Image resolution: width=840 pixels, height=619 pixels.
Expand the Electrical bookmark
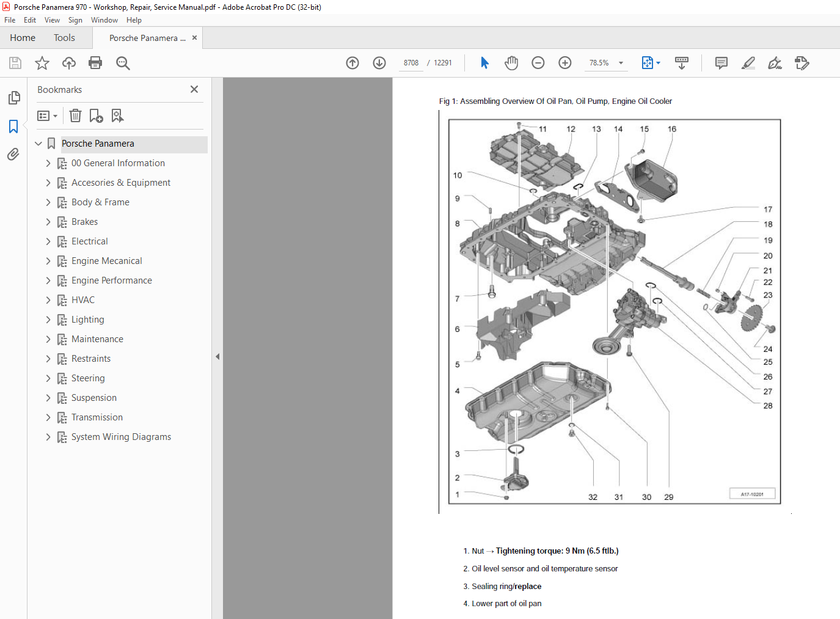click(x=48, y=241)
